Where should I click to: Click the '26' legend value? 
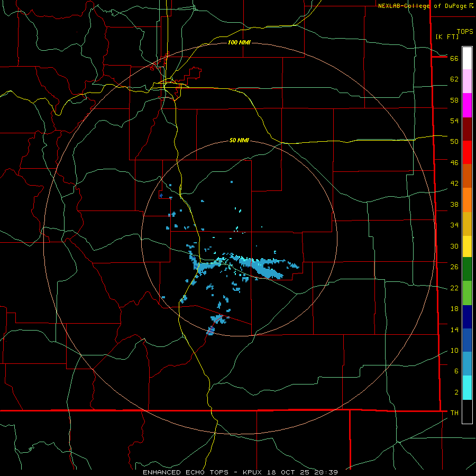(454, 267)
